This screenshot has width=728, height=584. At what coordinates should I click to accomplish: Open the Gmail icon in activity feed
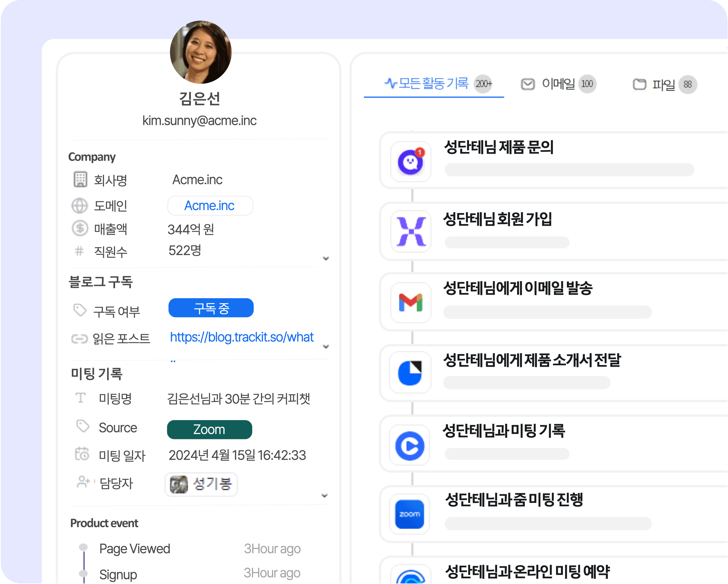(x=411, y=302)
